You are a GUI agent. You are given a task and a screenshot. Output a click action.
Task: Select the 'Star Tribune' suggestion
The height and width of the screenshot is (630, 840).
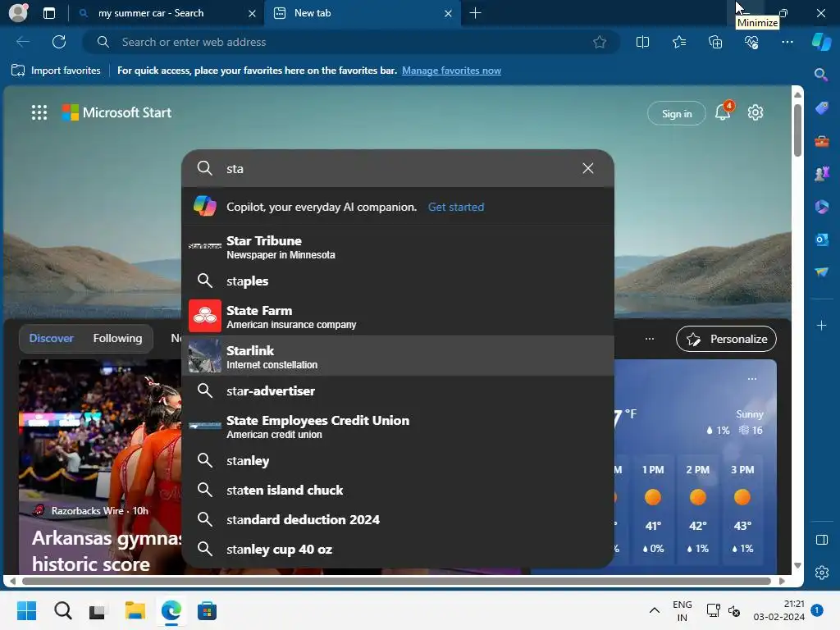tap(398, 247)
